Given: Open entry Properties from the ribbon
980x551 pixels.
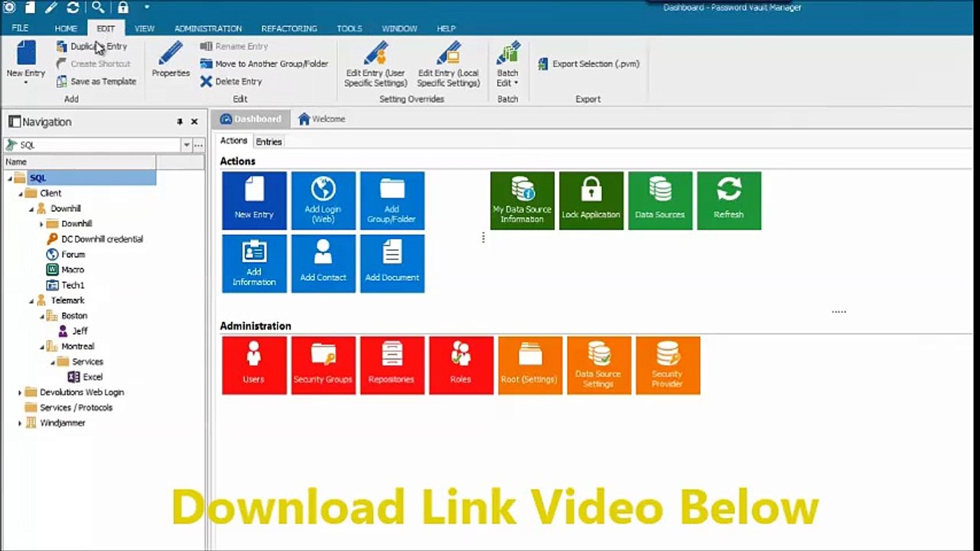Looking at the screenshot, I should [171, 60].
